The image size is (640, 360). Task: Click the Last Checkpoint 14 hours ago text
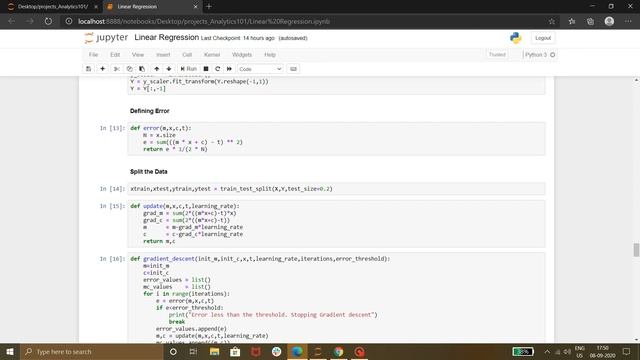[238, 38]
